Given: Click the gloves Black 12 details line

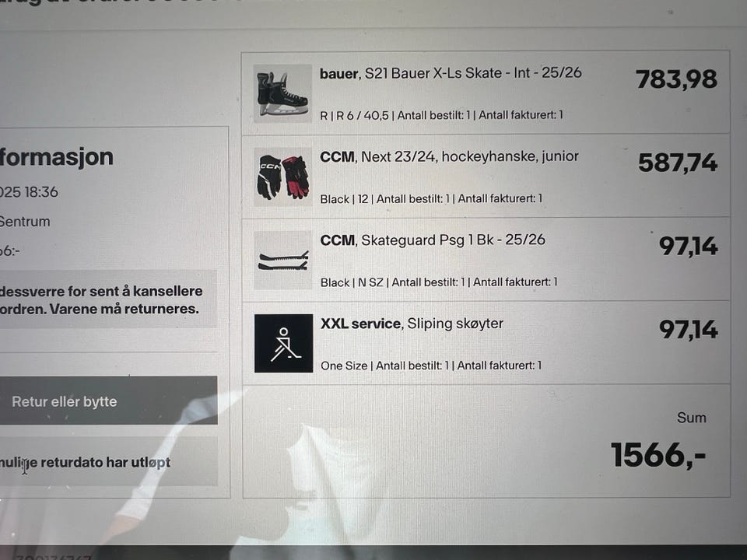Looking at the screenshot, I should (431, 198).
